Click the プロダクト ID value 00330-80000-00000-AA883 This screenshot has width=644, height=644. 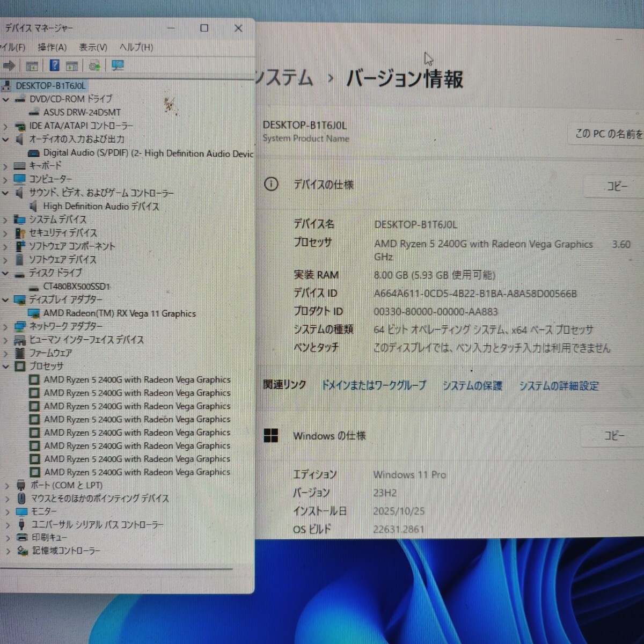click(x=436, y=312)
